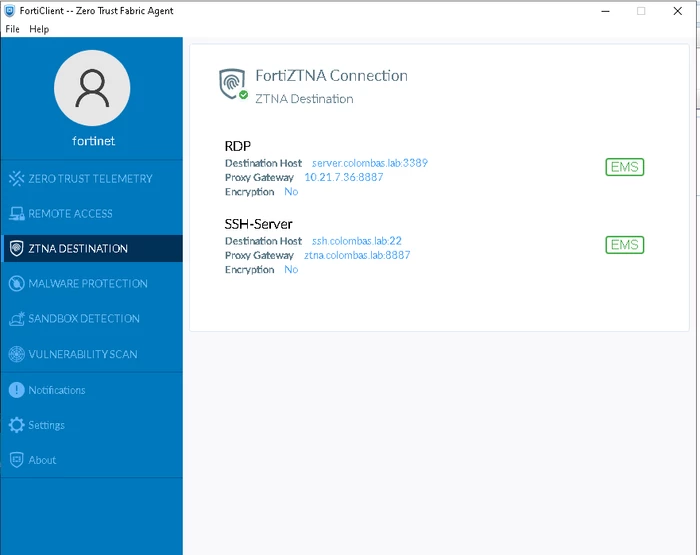Screen dimensions: 700x555
Task: Click the FortiZTNA fingerprint shield icon
Action: pos(232,83)
